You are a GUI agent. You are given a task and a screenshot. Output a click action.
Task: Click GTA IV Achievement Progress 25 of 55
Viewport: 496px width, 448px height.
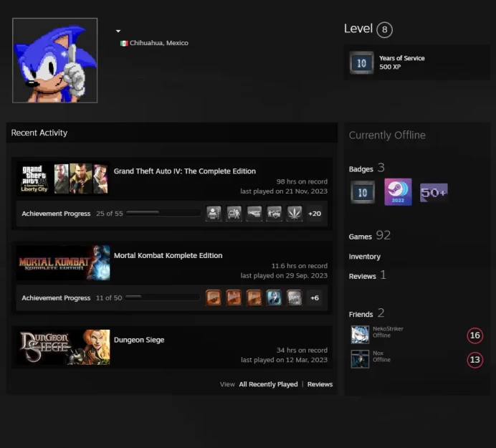click(x=72, y=214)
